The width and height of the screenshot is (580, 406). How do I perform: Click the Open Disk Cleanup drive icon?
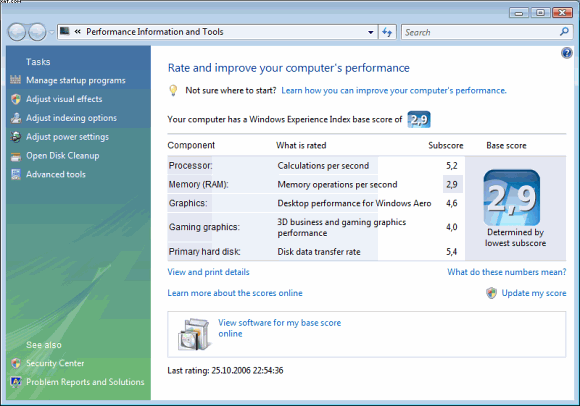[16, 156]
